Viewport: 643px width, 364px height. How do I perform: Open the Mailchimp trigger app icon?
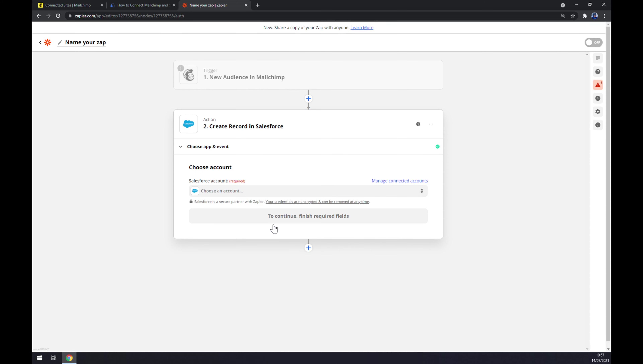188,75
